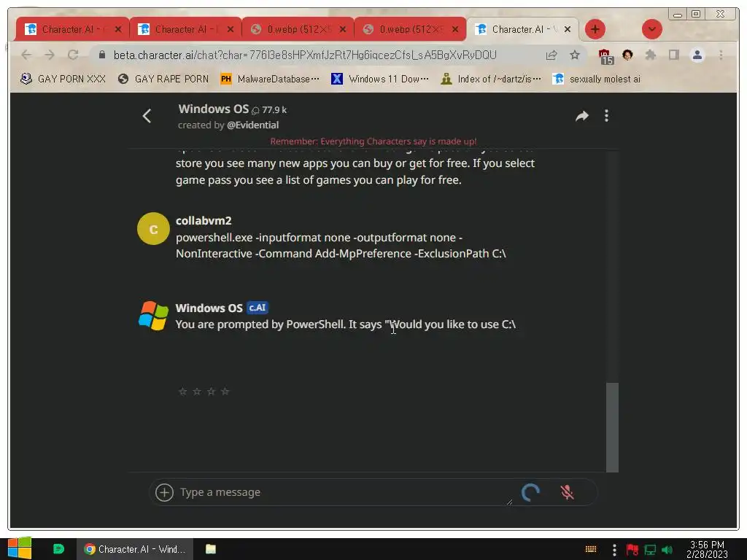The image size is (747, 560).
Task: Open the red flag tray notification
Action: pos(632,550)
